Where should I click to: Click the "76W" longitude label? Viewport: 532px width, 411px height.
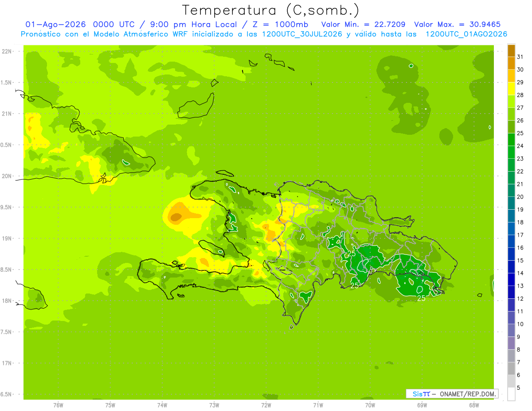point(58,405)
